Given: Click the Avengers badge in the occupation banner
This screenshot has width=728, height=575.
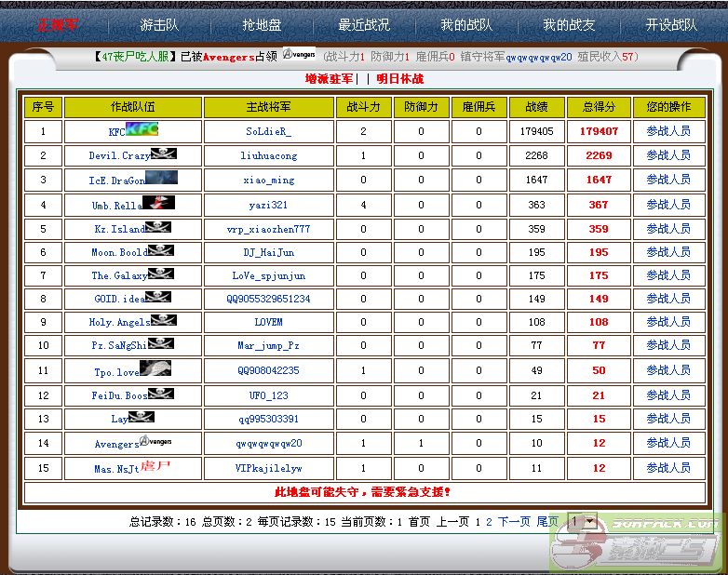Looking at the screenshot, I should [x=298, y=55].
